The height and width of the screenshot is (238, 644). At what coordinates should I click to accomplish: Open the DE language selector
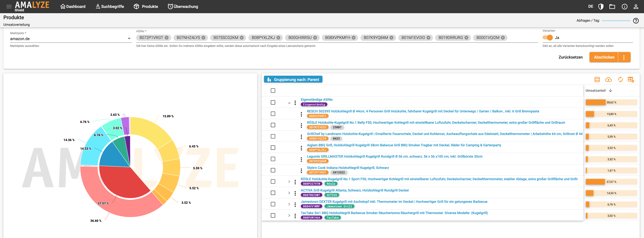point(591,7)
